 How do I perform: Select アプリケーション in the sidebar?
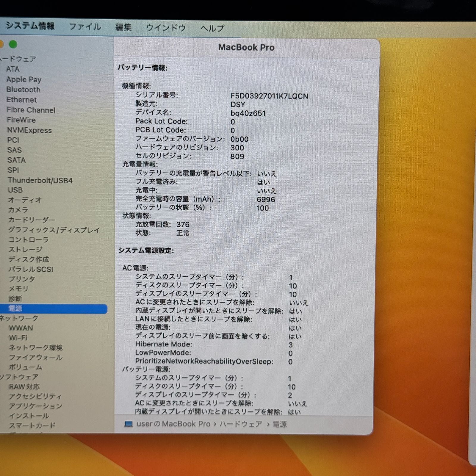(36, 406)
